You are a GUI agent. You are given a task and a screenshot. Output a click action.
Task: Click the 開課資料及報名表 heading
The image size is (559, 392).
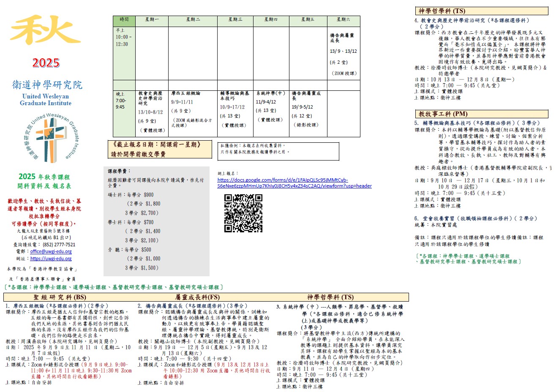coord(44,186)
